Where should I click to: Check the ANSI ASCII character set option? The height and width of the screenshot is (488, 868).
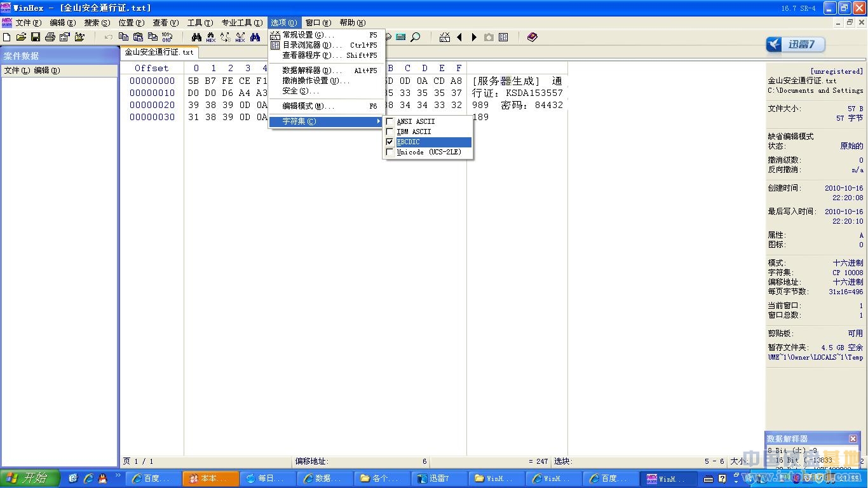tap(390, 121)
